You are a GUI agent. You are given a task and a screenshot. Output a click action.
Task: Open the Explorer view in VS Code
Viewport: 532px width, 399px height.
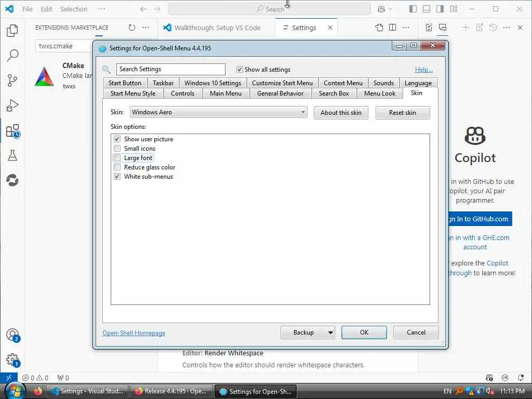12,31
